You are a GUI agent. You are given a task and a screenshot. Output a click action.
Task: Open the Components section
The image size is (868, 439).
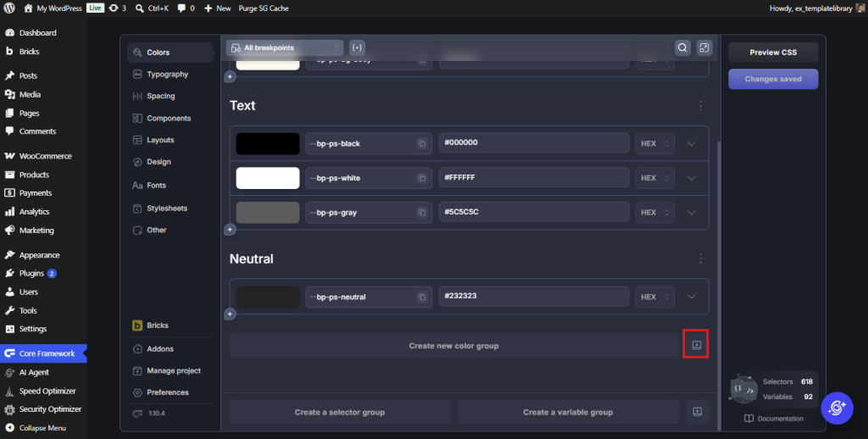[x=170, y=119]
